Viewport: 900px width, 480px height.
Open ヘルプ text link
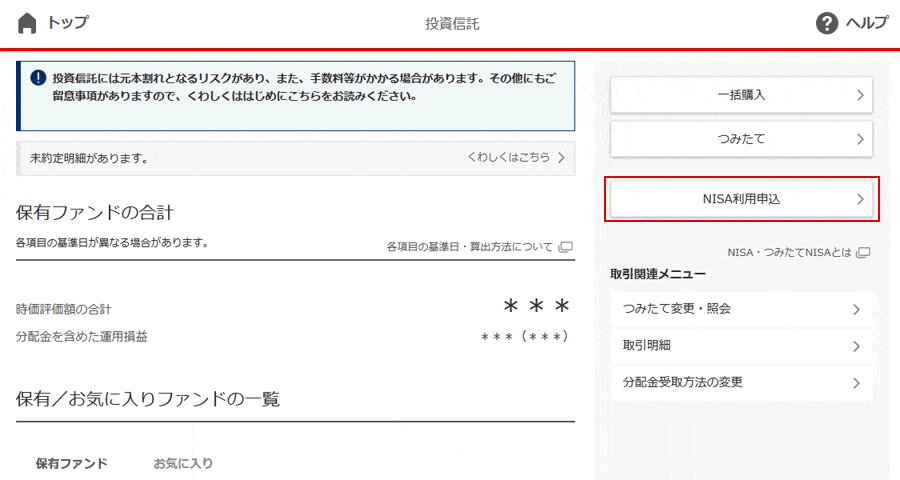866,23
